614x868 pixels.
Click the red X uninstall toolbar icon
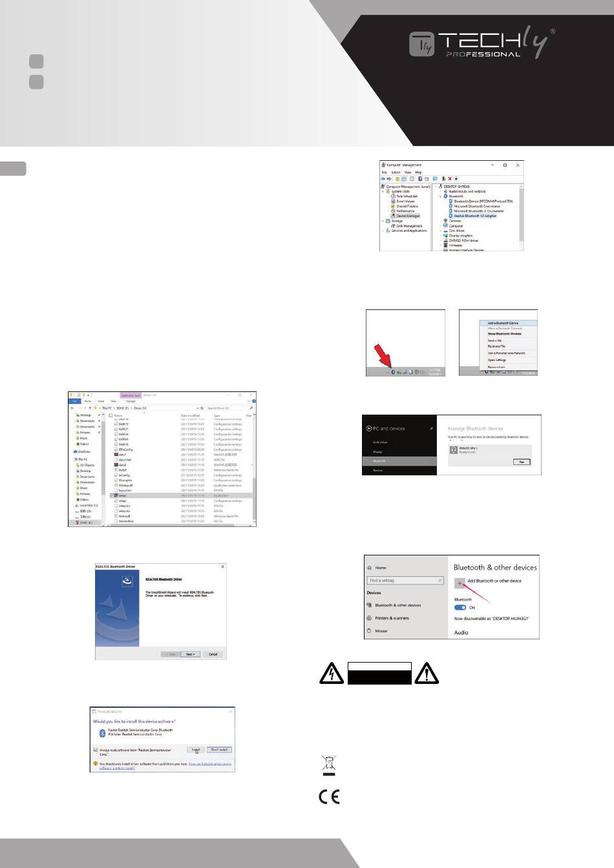coord(450,179)
